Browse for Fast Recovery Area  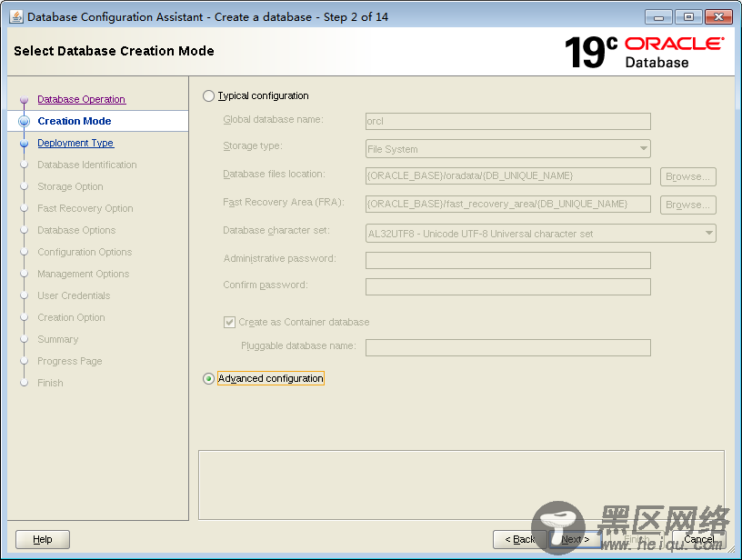[688, 205]
